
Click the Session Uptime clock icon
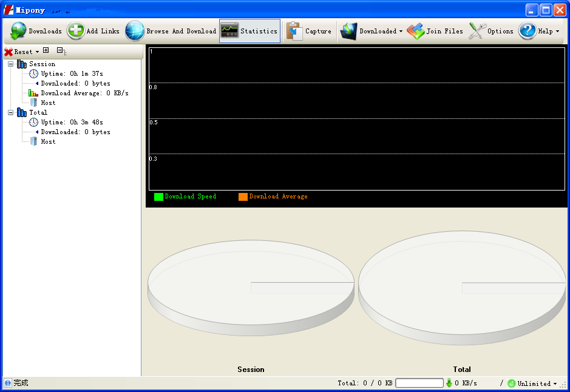coord(33,74)
